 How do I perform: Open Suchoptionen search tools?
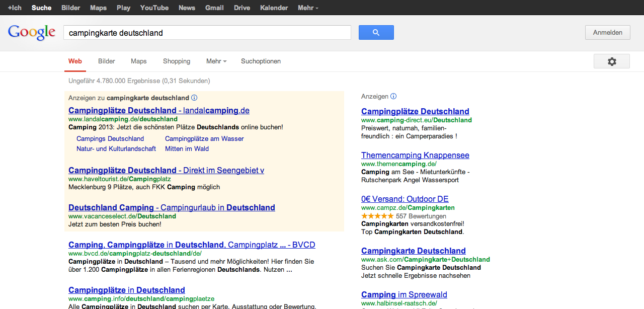click(x=261, y=61)
